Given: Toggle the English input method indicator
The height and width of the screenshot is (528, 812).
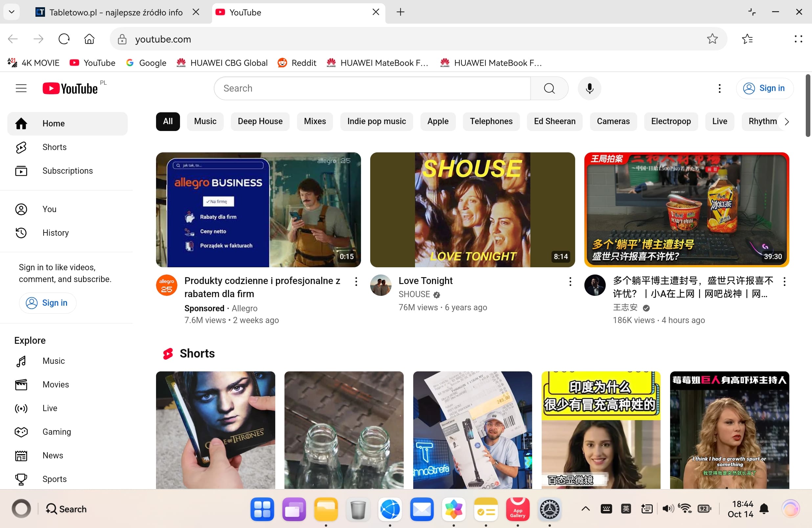Looking at the screenshot, I should pyautogui.click(x=626, y=509).
